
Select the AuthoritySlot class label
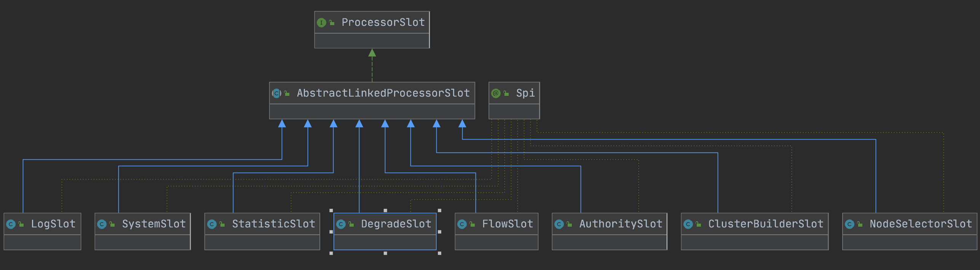pos(621,224)
